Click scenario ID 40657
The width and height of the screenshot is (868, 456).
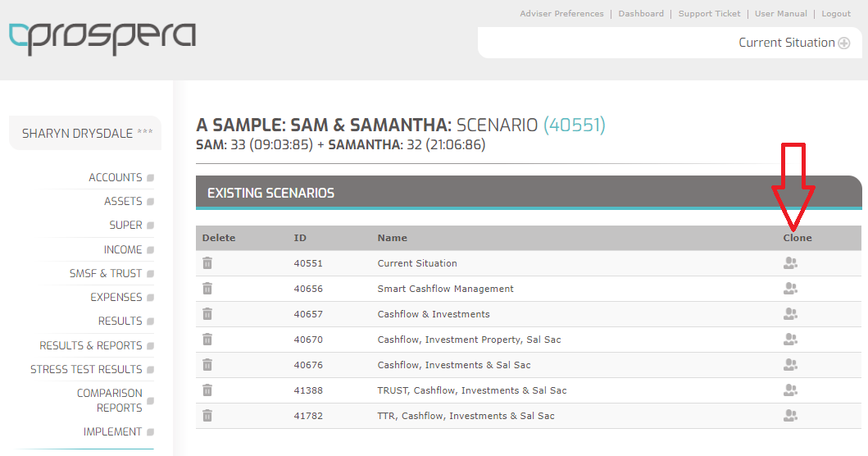point(308,314)
